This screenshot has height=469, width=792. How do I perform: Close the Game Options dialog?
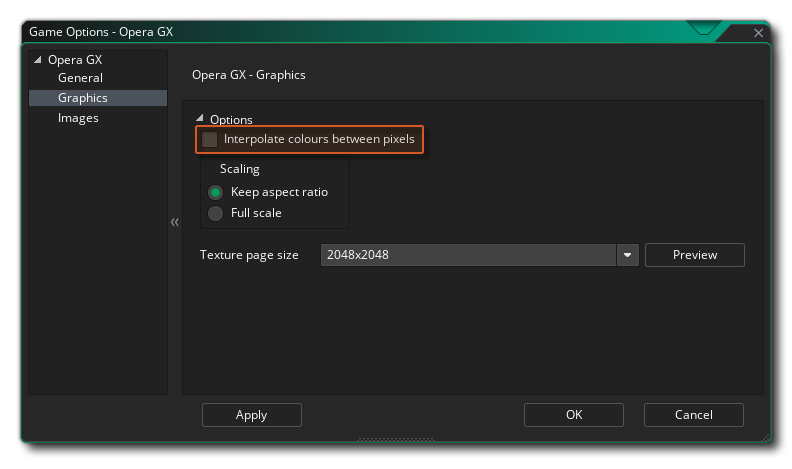(758, 33)
